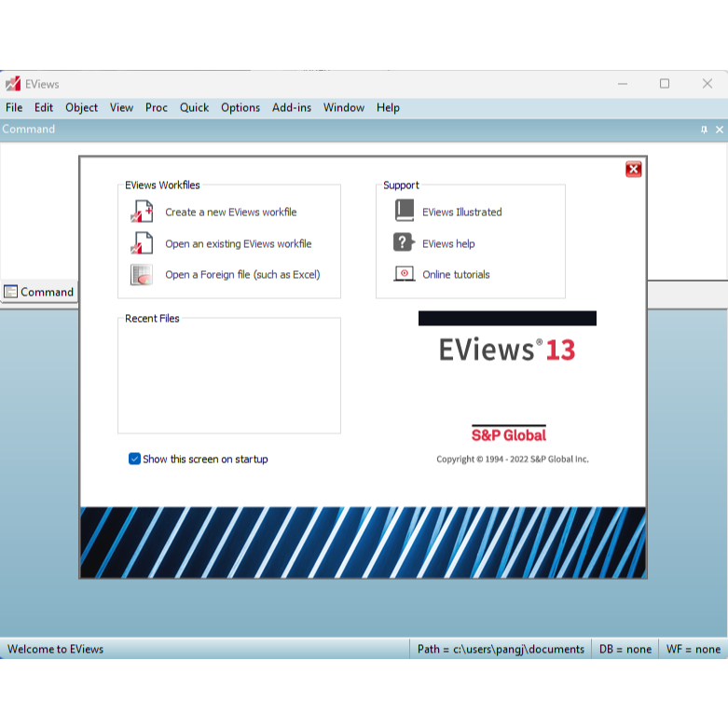This screenshot has width=728, height=728.
Task: Click the Open a Foreign file icon
Action: pos(141,275)
